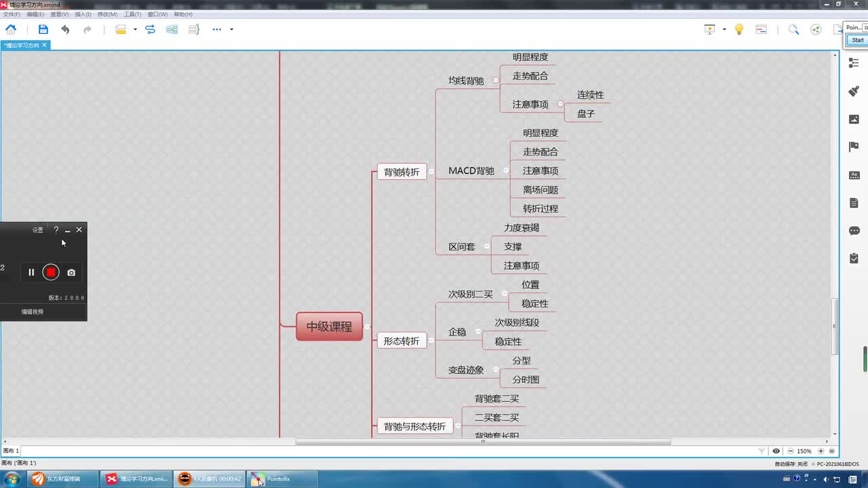Open the image gallery panel
The width and height of the screenshot is (868, 488).
854,119
